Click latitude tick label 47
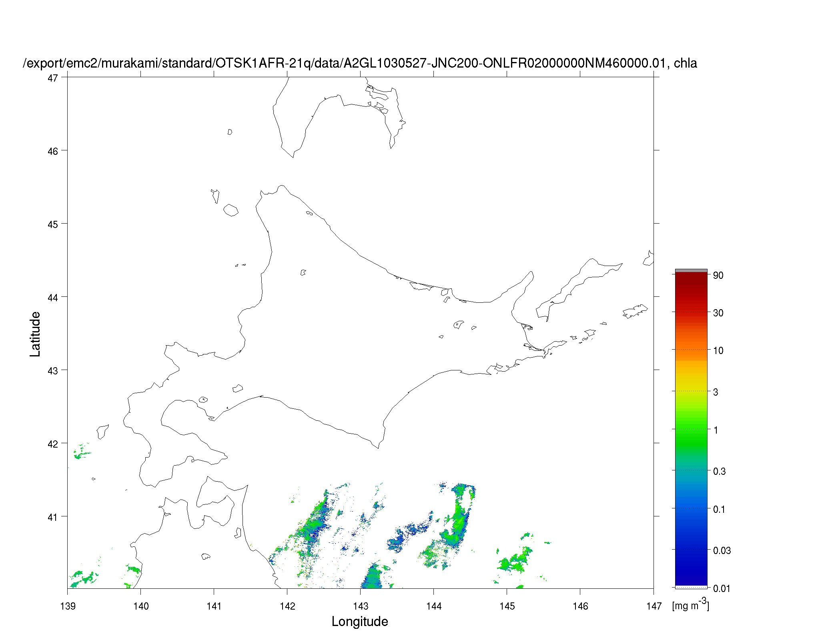The image size is (840, 640). tap(52, 78)
